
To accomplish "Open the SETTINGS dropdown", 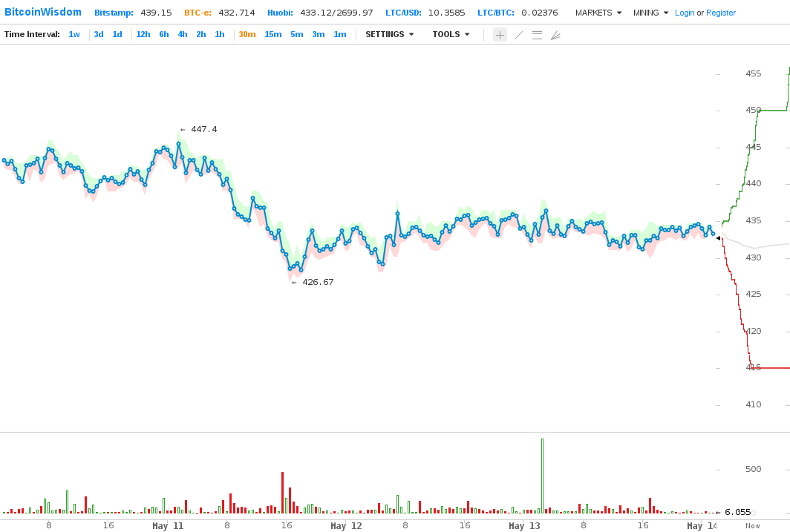I will [389, 35].
